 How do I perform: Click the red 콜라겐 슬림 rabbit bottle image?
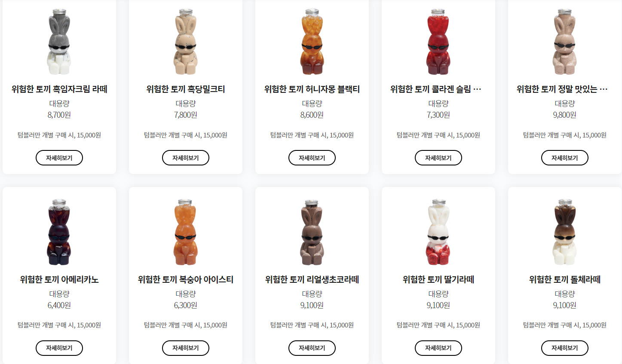[438, 42]
